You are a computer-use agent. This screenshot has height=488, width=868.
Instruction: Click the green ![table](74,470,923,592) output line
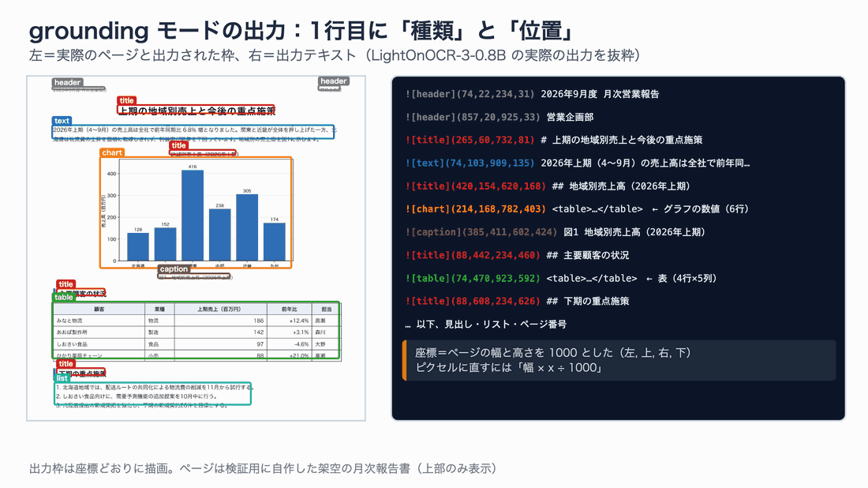561,279
